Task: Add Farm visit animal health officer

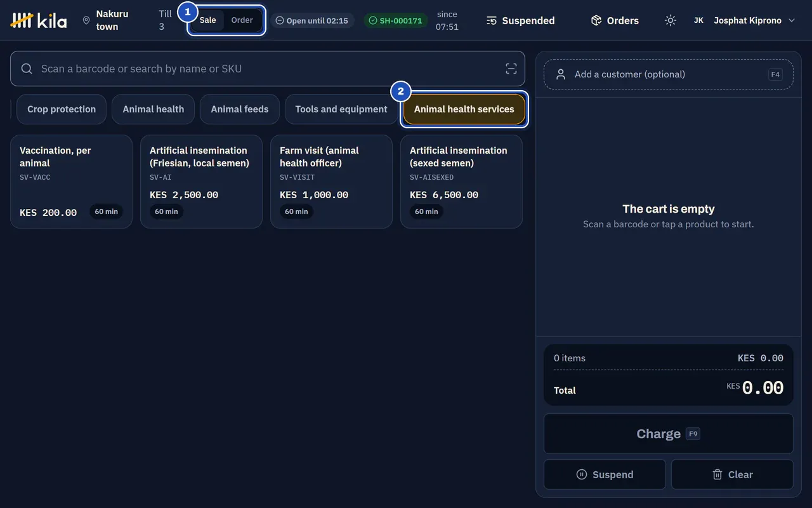Action: pos(331,181)
